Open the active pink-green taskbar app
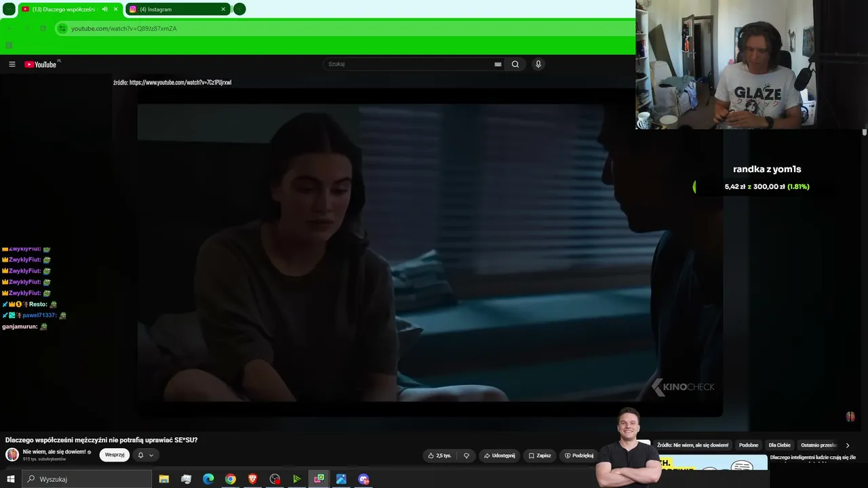 coord(319,479)
